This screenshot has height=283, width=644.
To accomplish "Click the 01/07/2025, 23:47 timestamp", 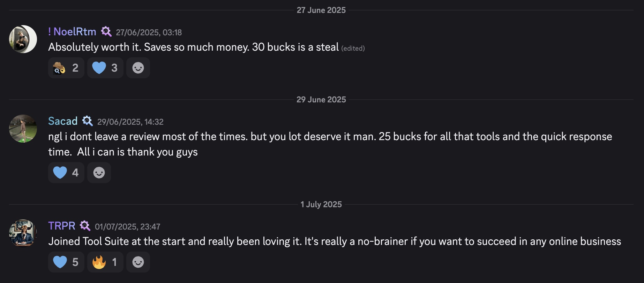I will coord(127,227).
